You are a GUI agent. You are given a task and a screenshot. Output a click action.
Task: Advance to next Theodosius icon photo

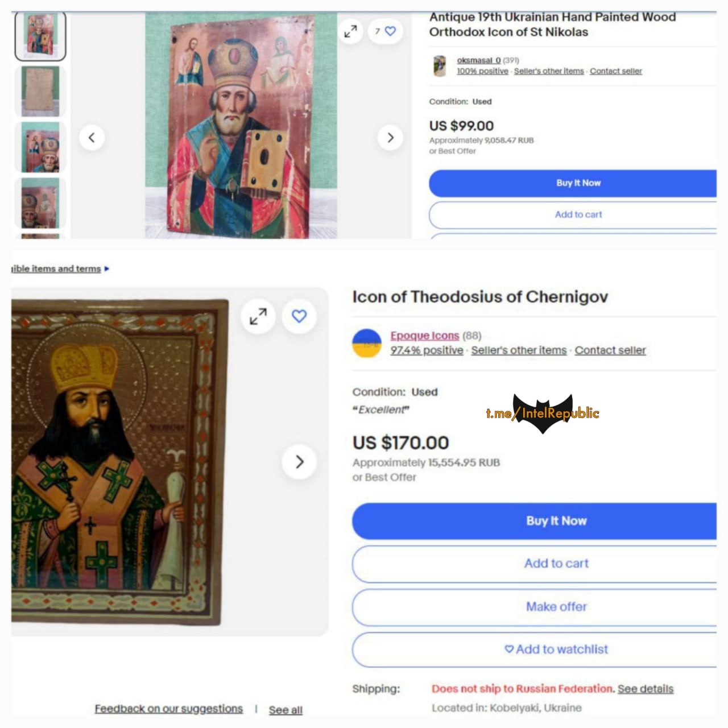point(299,461)
